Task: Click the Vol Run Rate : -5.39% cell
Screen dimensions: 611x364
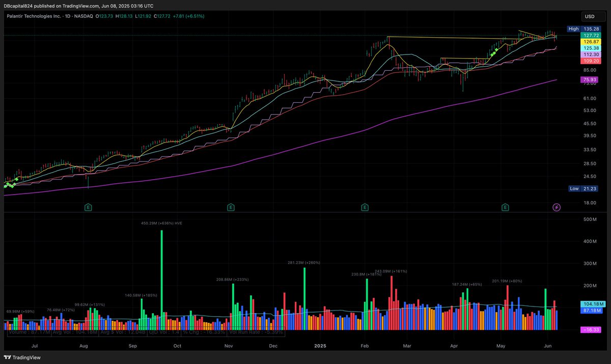Action: click(257, 332)
